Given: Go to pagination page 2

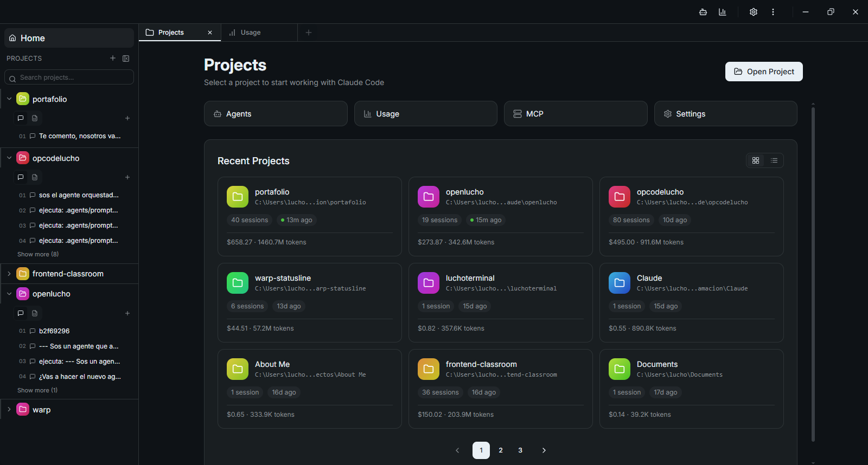Looking at the screenshot, I should click(501, 450).
